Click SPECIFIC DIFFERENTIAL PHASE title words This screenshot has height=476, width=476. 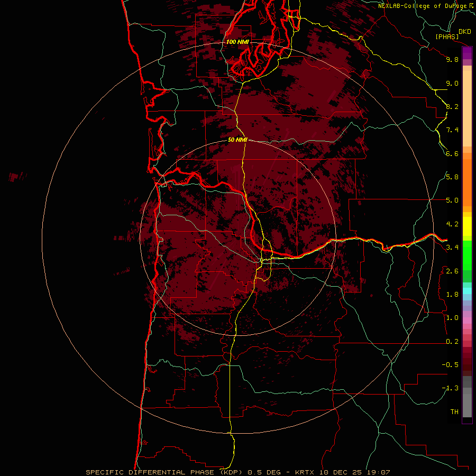pyautogui.click(x=151, y=472)
